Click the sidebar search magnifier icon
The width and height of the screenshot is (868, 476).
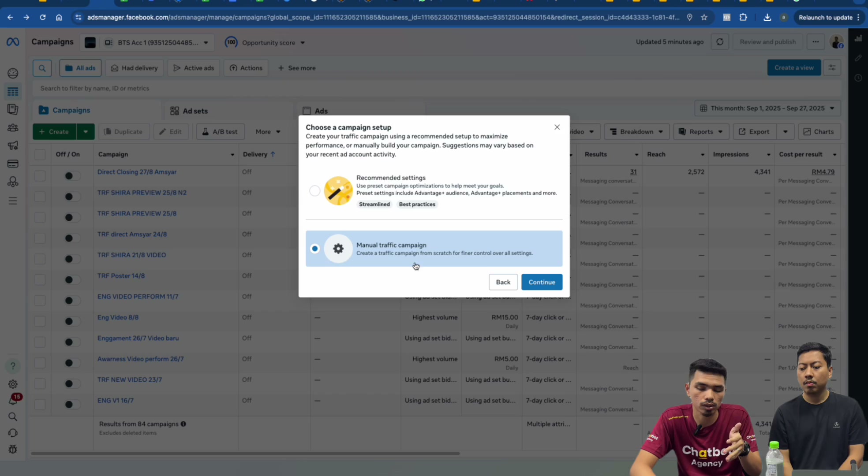coord(13,417)
